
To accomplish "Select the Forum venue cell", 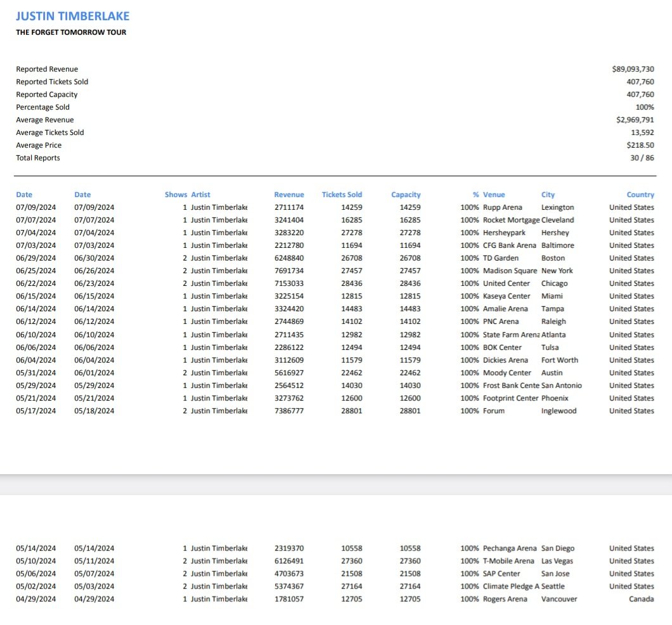I will point(494,411).
